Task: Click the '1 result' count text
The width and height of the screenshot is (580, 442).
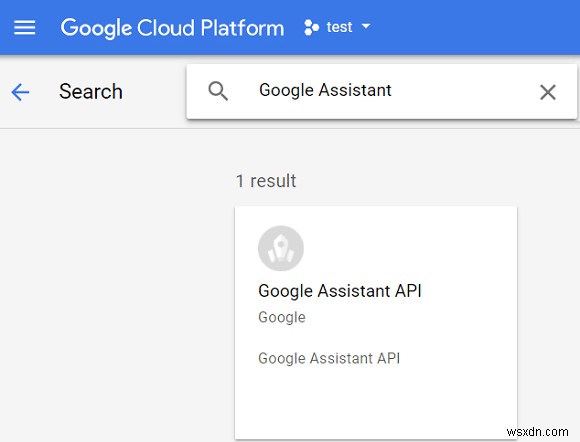Action: [266, 181]
